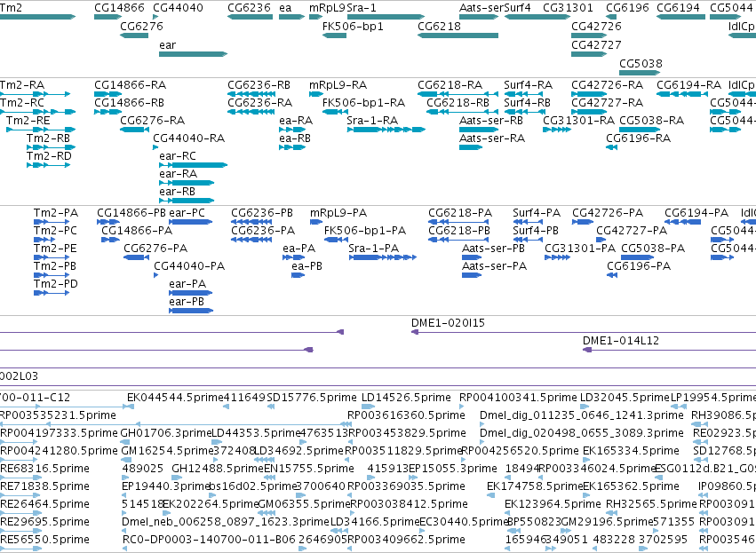The height and width of the screenshot is (553, 756).
Task: Select the standalone 'ear' gene label
Action: click(x=167, y=44)
